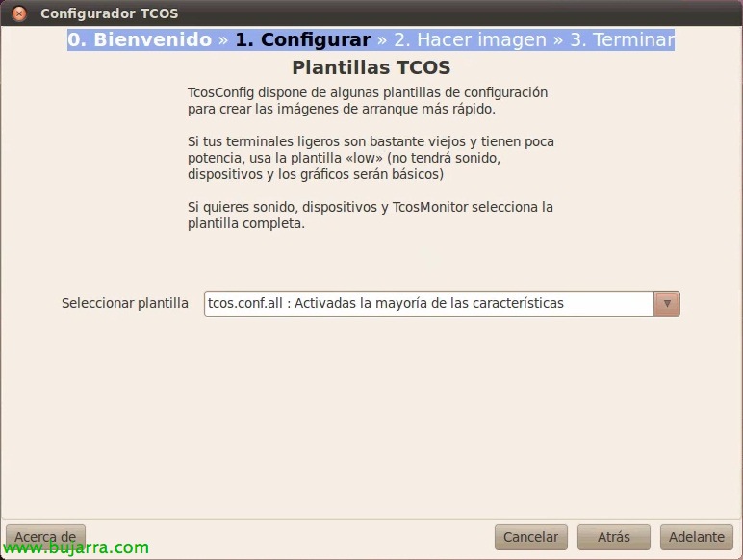Go back with the Atrás button
The height and width of the screenshot is (560, 743).
[x=614, y=537]
